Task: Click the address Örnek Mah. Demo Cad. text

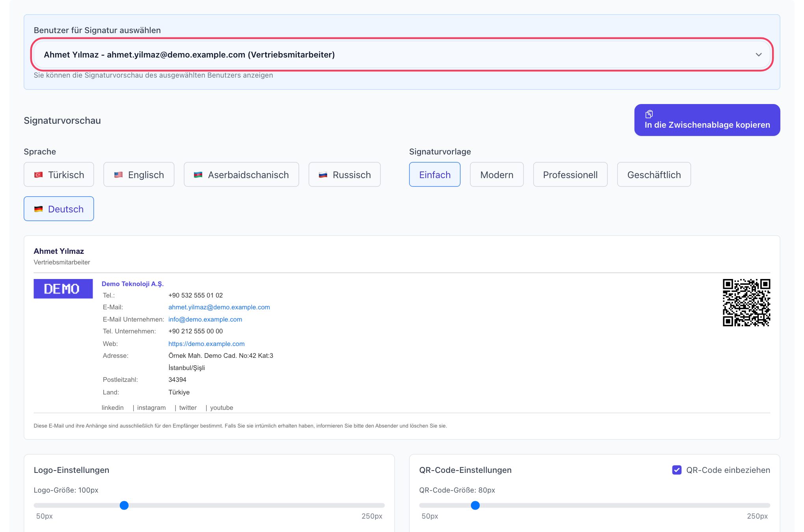Action: pyautogui.click(x=221, y=355)
